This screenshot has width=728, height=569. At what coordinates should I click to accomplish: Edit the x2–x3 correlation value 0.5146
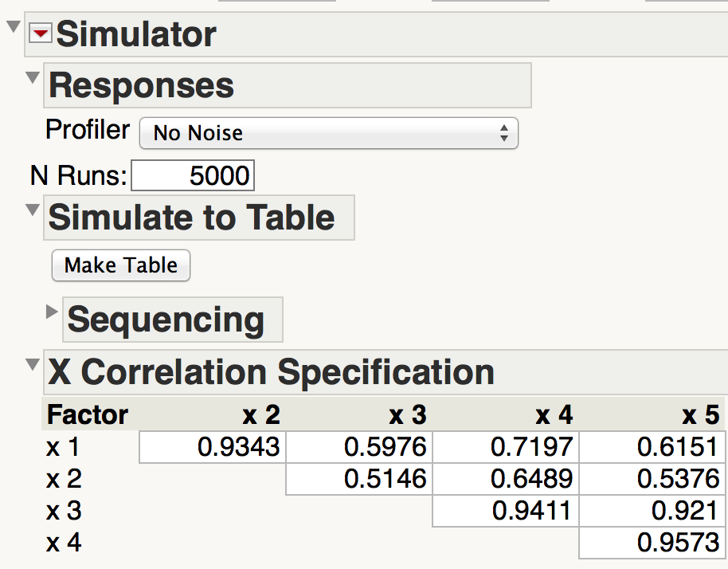(359, 479)
